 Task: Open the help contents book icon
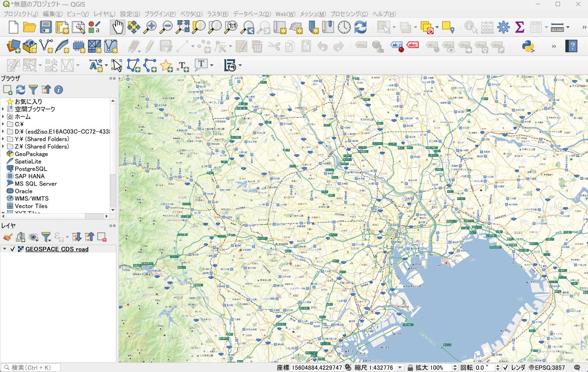[x=571, y=46]
